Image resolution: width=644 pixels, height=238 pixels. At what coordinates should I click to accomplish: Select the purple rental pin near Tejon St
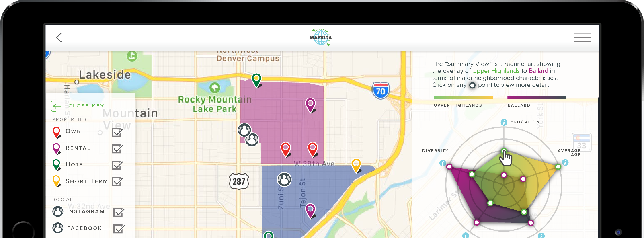click(x=310, y=211)
